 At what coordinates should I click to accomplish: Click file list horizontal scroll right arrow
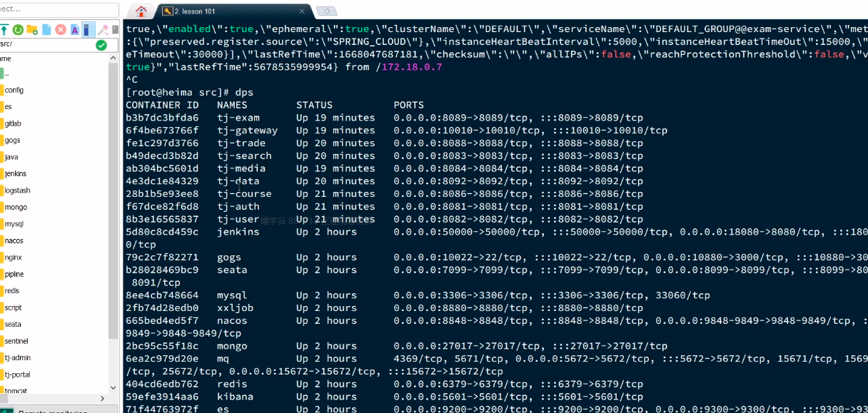tap(103, 398)
